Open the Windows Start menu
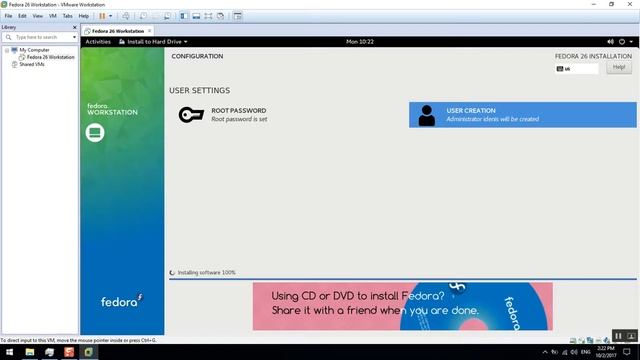640x360 pixels. 9,352
